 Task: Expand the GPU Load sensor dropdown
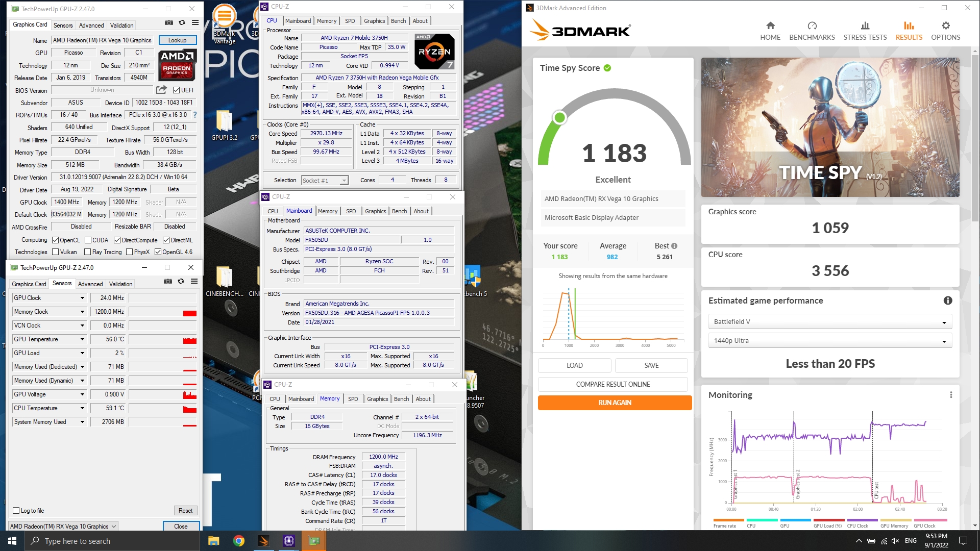coord(82,353)
